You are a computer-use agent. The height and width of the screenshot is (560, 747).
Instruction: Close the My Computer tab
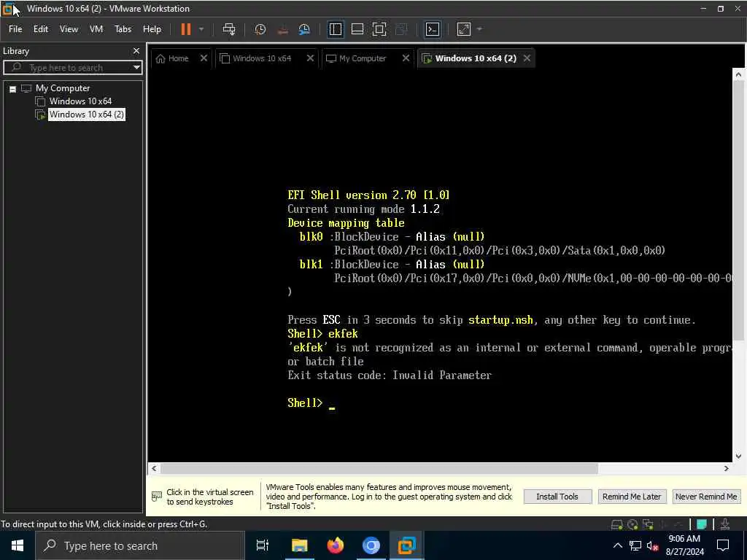406,58
